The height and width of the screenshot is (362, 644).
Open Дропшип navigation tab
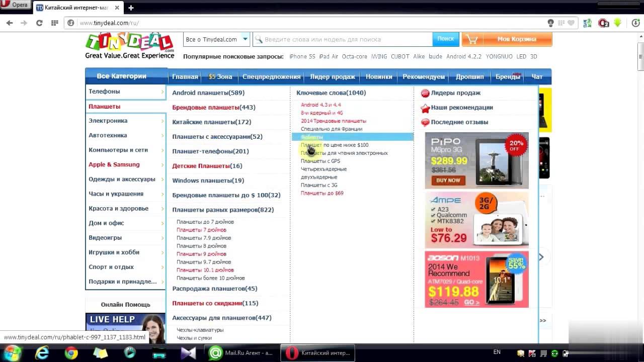[470, 76]
